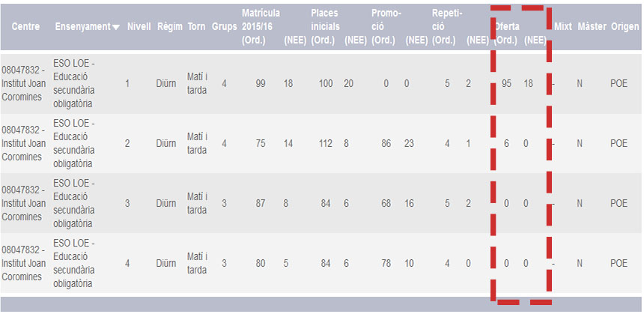Select the Places inicials value 112 cell
The image size is (644, 314).
[x=326, y=143]
